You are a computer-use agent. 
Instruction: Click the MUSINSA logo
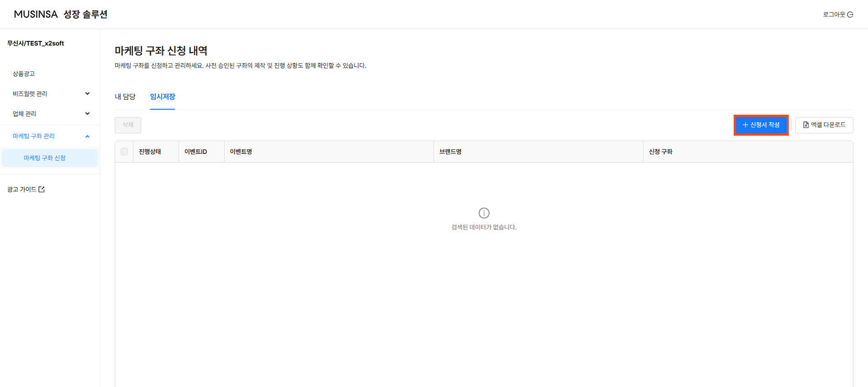click(x=36, y=15)
